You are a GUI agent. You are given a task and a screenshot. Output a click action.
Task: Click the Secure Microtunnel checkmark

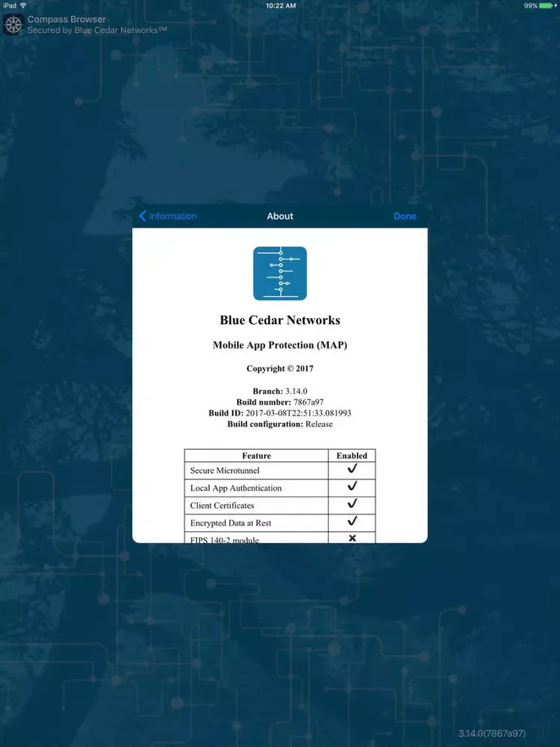(x=352, y=469)
